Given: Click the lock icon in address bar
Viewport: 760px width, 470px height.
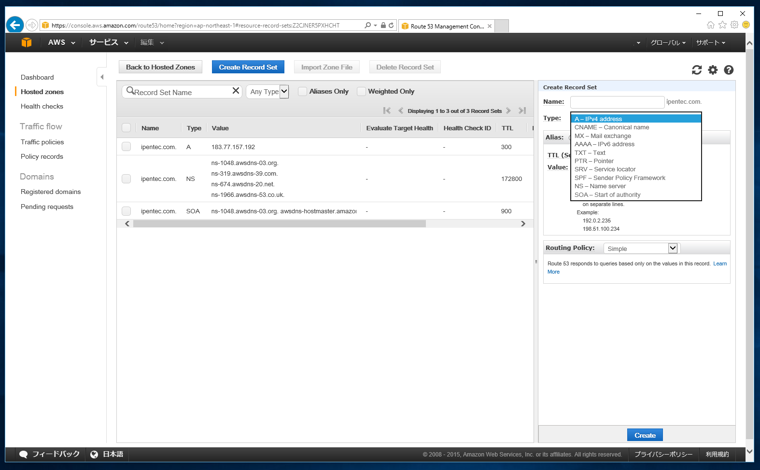Looking at the screenshot, I should click(x=383, y=25).
